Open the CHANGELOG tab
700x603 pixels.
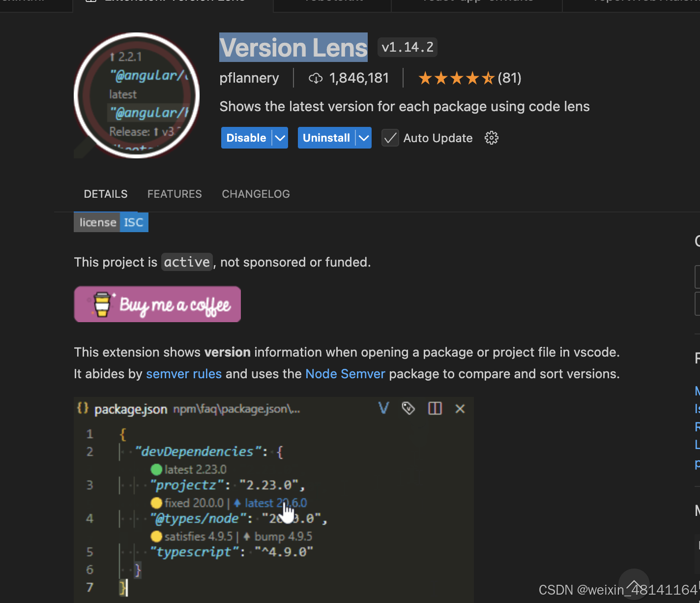(x=256, y=194)
